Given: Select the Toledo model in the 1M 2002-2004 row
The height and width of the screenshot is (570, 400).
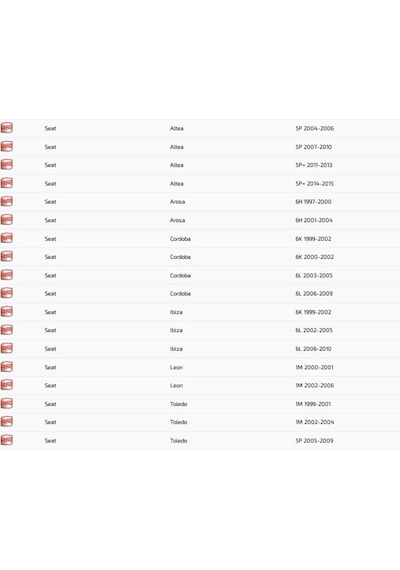Looking at the screenshot, I should click(x=179, y=422).
